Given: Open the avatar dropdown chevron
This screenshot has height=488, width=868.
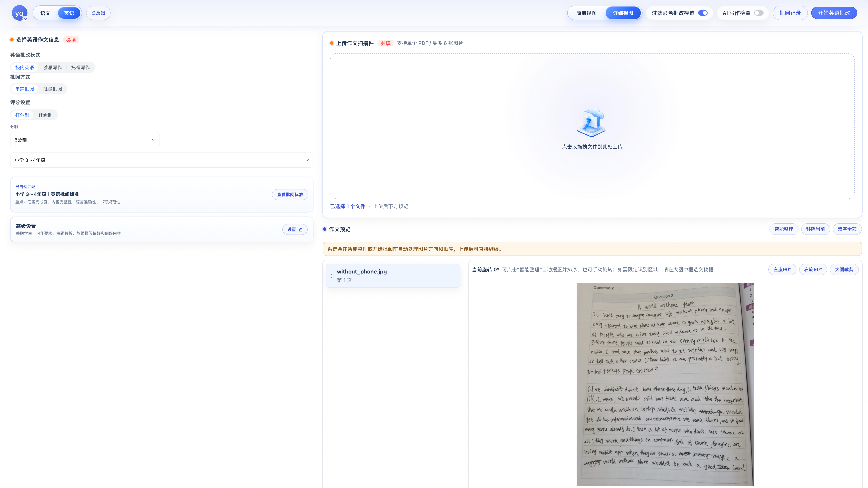Looking at the screenshot, I should [x=25, y=19].
